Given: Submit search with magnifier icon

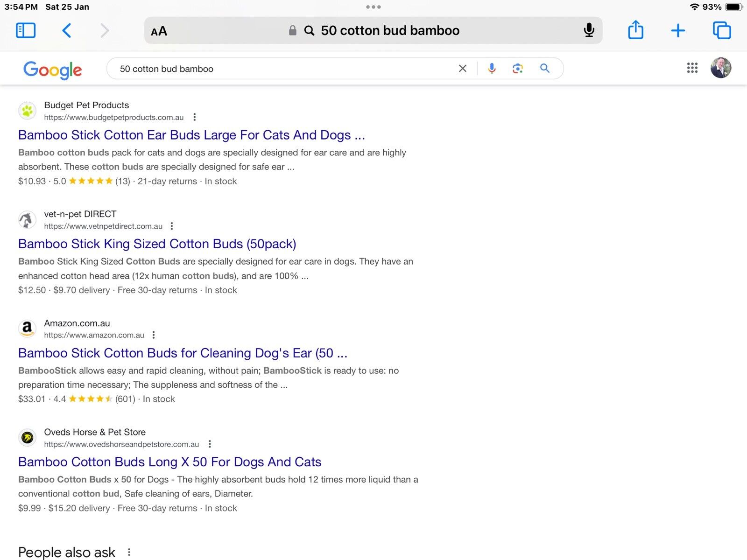Looking at the screenshot, I should click(545, 68).
